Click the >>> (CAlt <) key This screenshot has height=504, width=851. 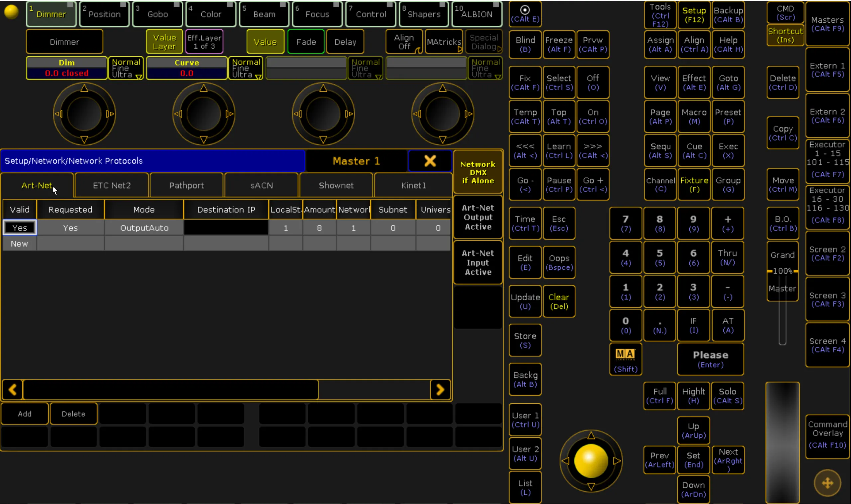click(593, 151)
